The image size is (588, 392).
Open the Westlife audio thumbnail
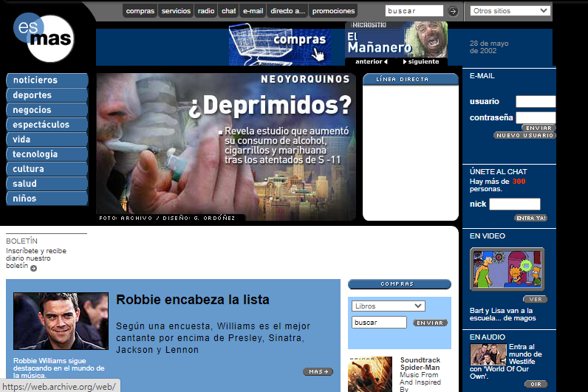click(x=488, y=354)
